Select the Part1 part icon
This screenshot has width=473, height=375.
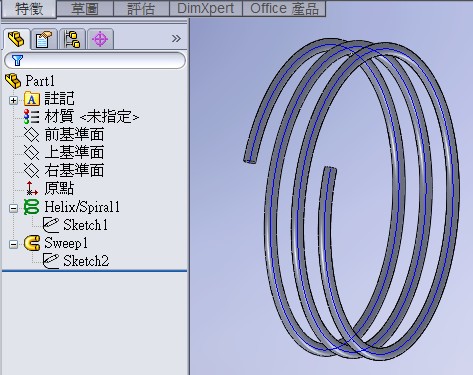coord(13,81)
